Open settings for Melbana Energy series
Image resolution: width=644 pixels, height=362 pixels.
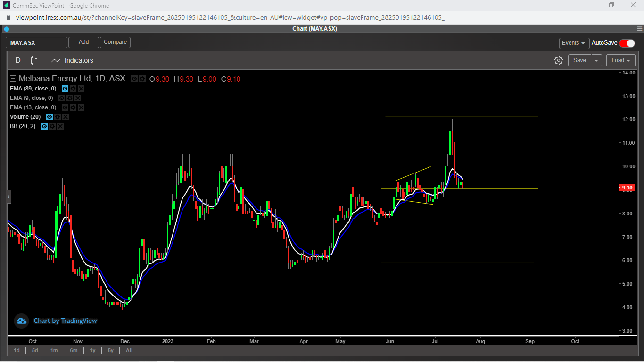click(142, 79)
